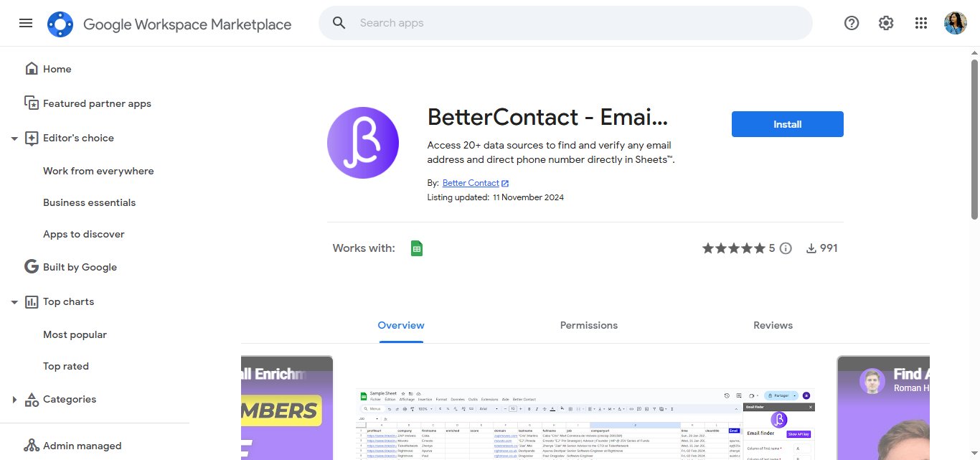Click the five-star rating display
The image size is (980, 460).
click(x=734, y=248)
